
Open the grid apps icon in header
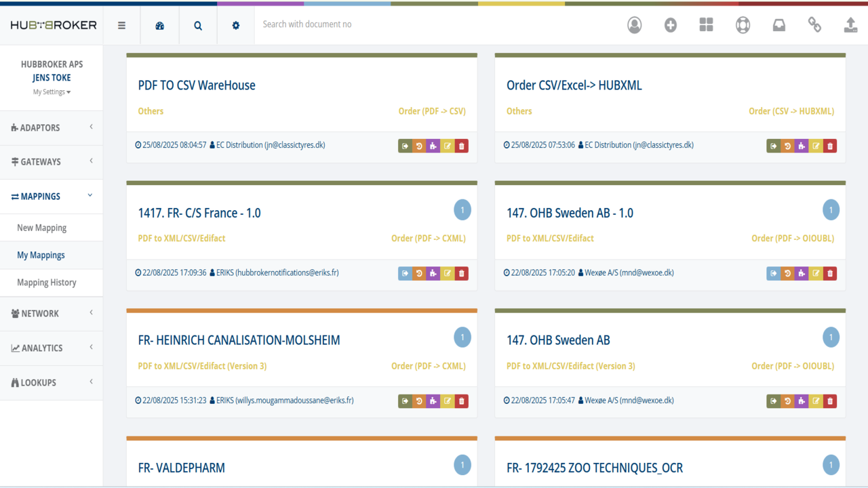(x=707, y=25)
